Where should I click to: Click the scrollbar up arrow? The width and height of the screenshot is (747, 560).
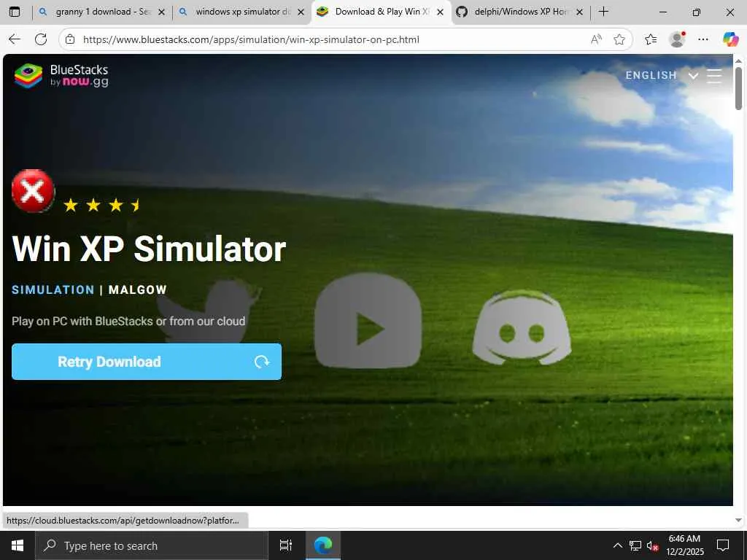738,61
